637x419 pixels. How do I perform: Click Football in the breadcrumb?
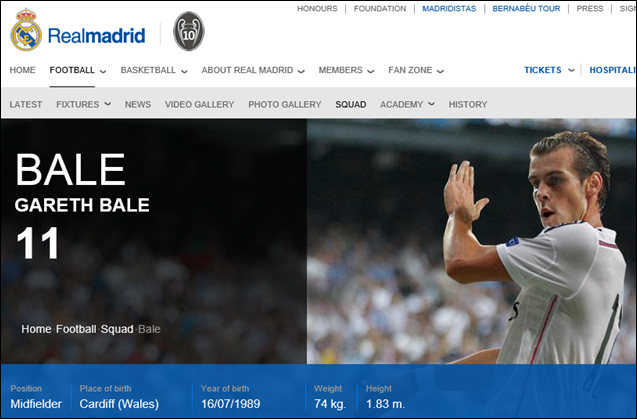(76, 329)
